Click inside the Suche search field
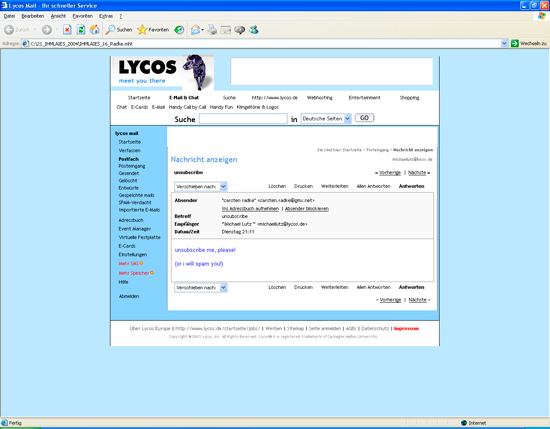This screenshot has height=429, width=550. 243,119
